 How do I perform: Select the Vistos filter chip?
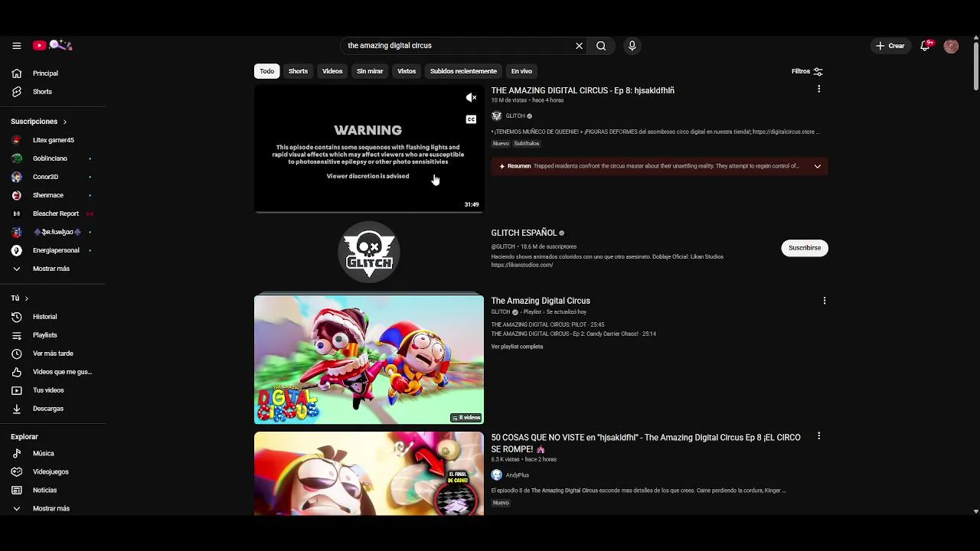click(407, 71)
